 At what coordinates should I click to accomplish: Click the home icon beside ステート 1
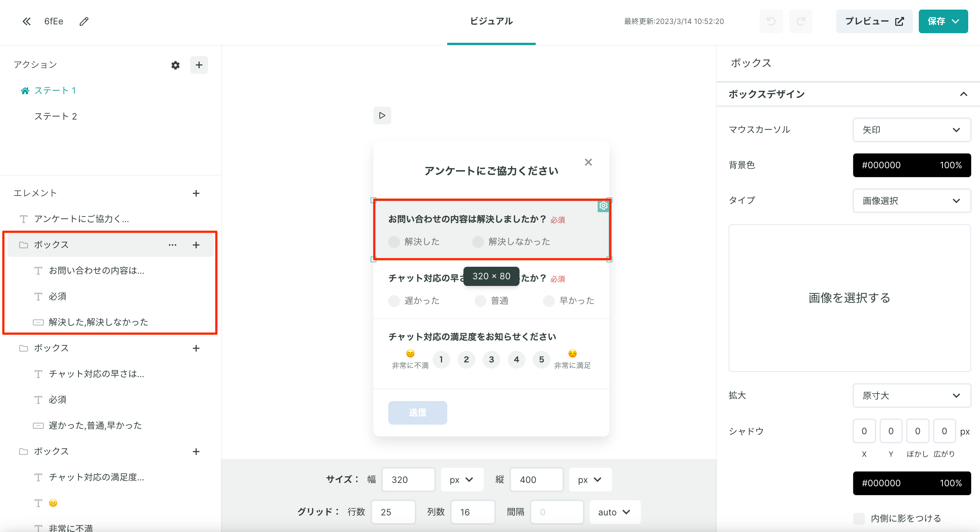click(x=25, y=90)
